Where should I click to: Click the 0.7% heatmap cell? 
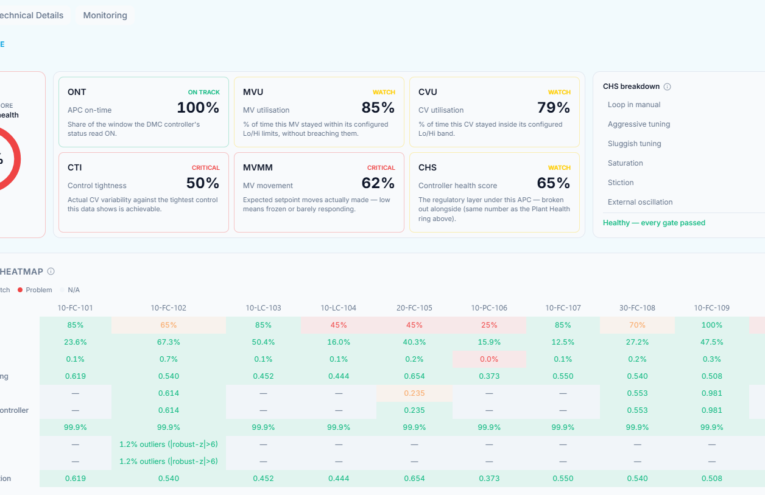coord(168,359)
